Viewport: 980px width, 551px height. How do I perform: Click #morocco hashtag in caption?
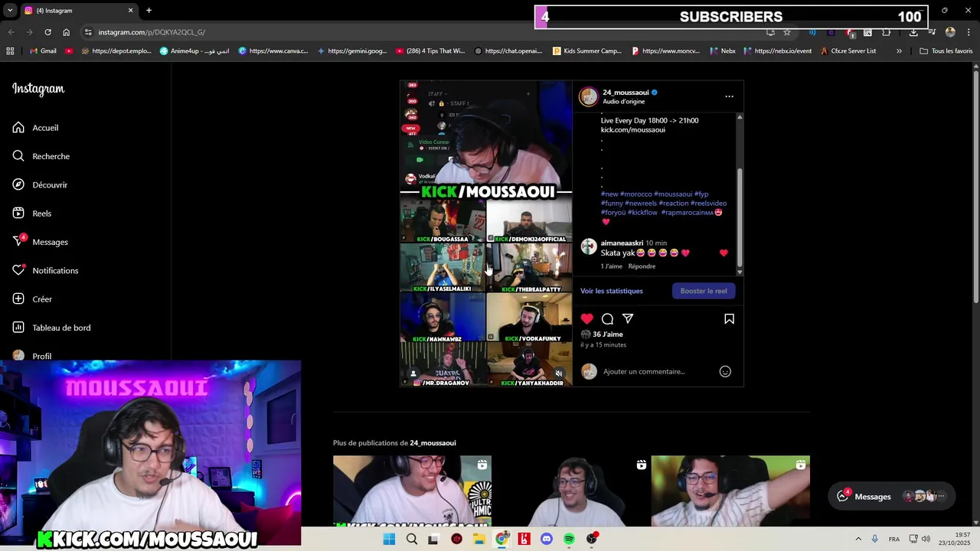click(635, 194)
